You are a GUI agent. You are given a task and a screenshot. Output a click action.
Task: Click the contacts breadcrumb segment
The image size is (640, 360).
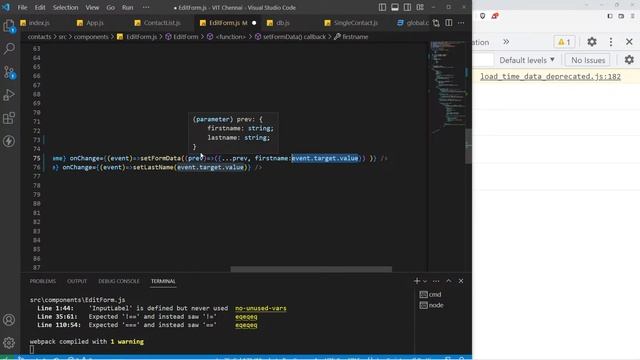pos(40,37)
